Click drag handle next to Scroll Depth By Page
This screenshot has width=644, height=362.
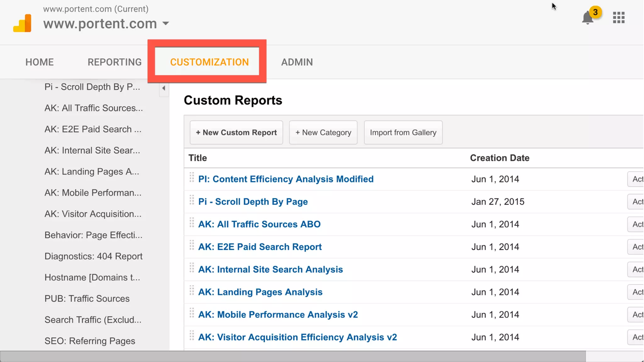[x=192, y=200]
